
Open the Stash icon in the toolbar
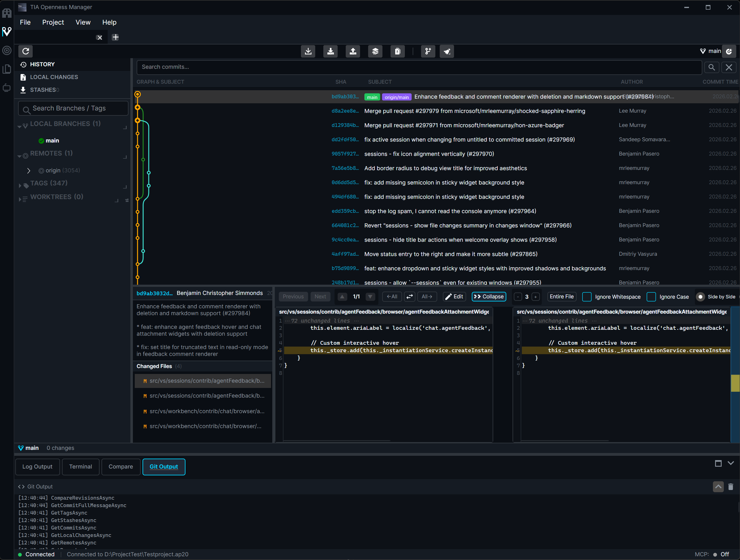click(375, 51)
